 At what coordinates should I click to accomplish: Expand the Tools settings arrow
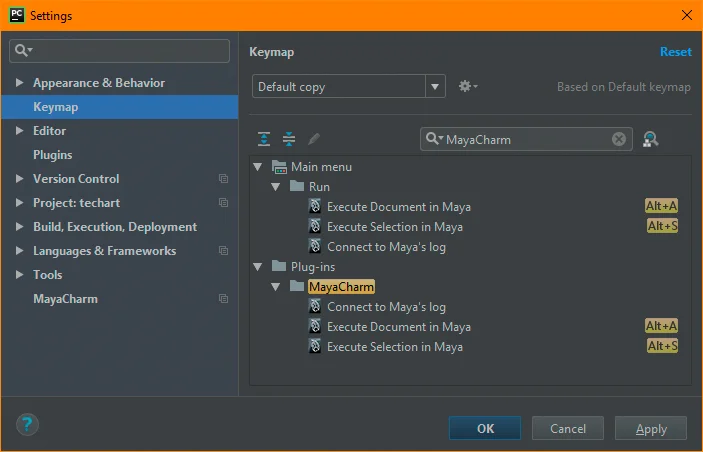point(19,274)
